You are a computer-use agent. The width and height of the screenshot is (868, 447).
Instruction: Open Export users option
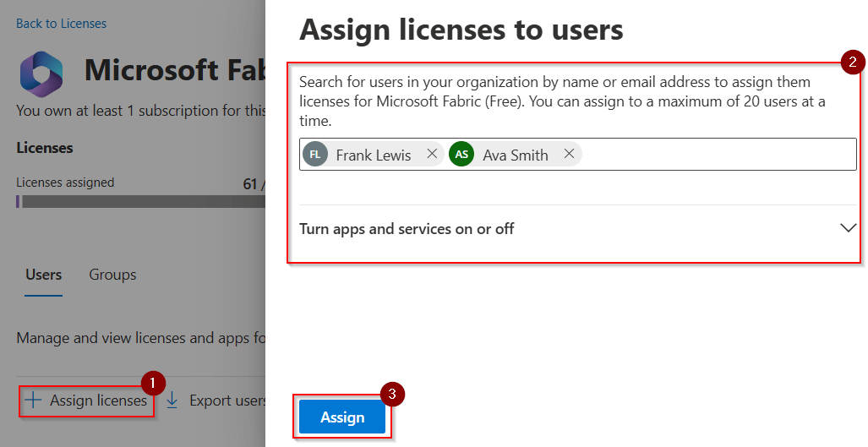(216, 401)
